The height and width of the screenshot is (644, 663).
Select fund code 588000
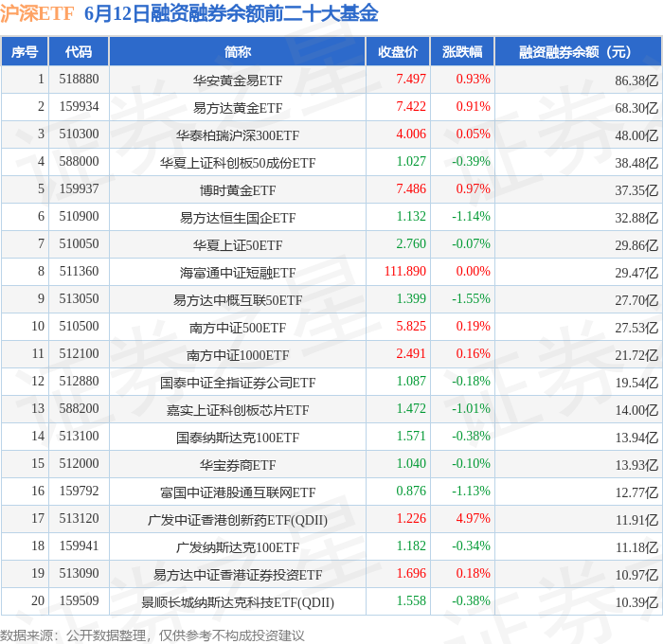click(x=79, y=162)
